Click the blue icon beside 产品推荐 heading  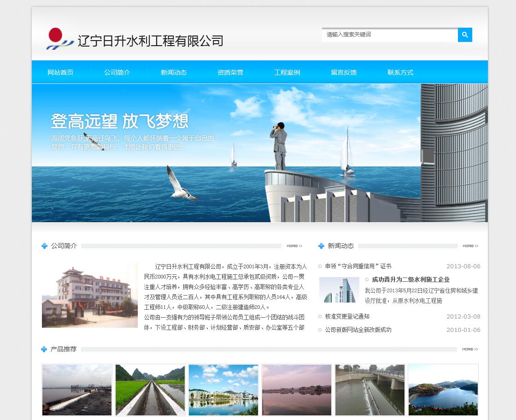44,349
